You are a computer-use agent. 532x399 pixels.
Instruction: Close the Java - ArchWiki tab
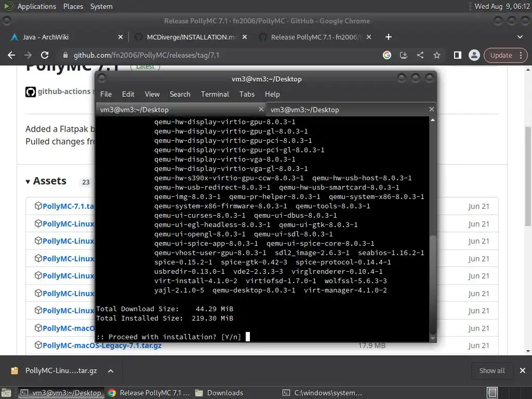pos(121,37)
